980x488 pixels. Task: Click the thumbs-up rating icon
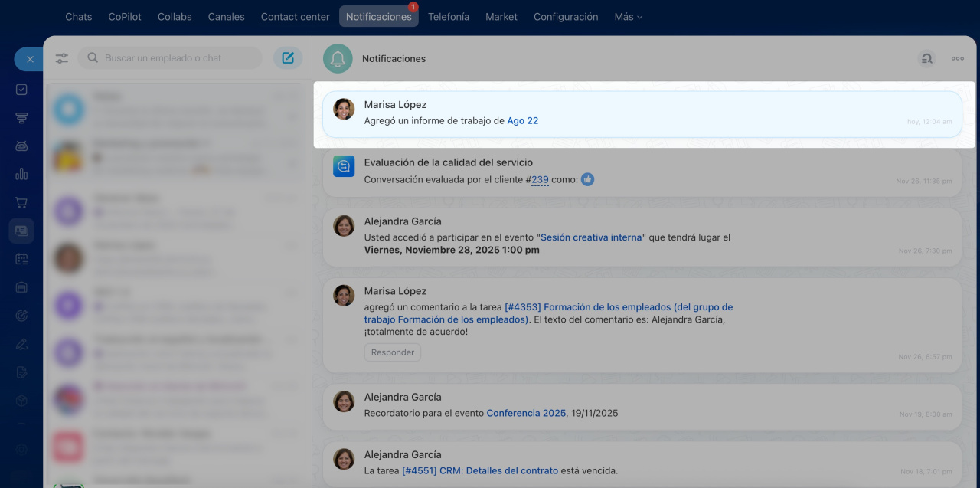pyautogui.click(x=587, y=180)
